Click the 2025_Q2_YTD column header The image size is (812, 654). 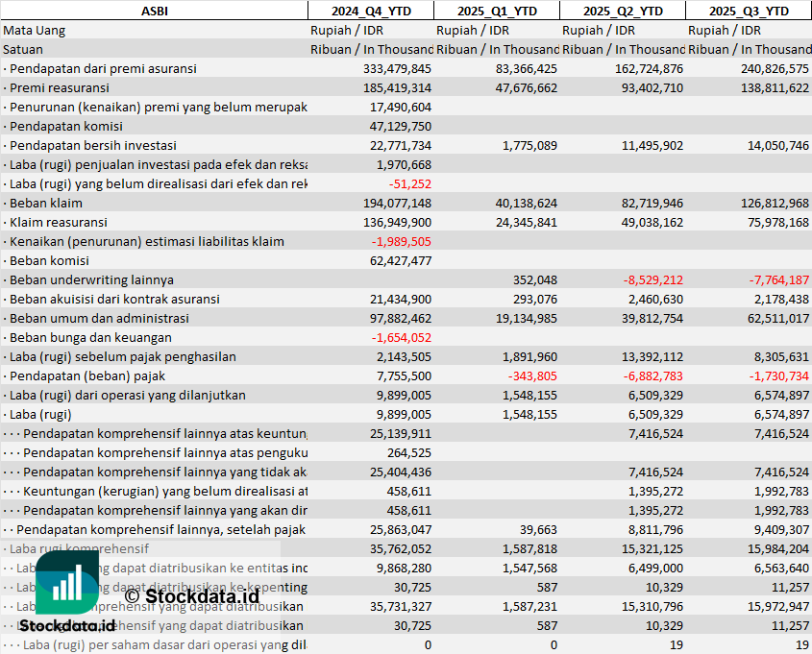click(623, 11)
